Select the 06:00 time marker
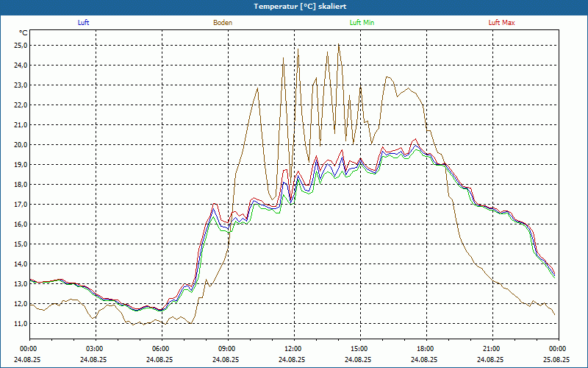Image resolution: width=588 pixels, height=368 pixels. click(161, 348)
